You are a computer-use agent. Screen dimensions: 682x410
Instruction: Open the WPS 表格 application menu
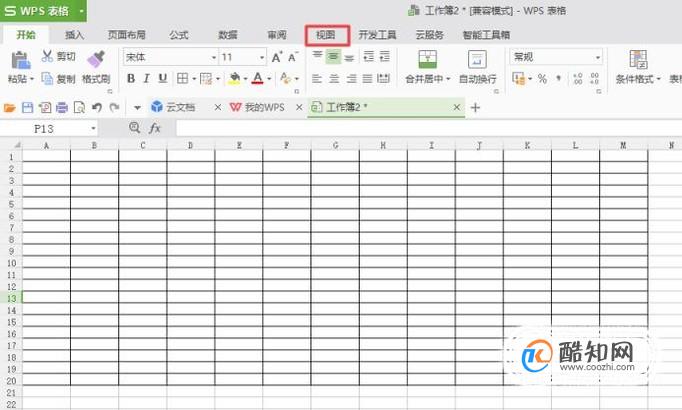[x=43, y=10]
